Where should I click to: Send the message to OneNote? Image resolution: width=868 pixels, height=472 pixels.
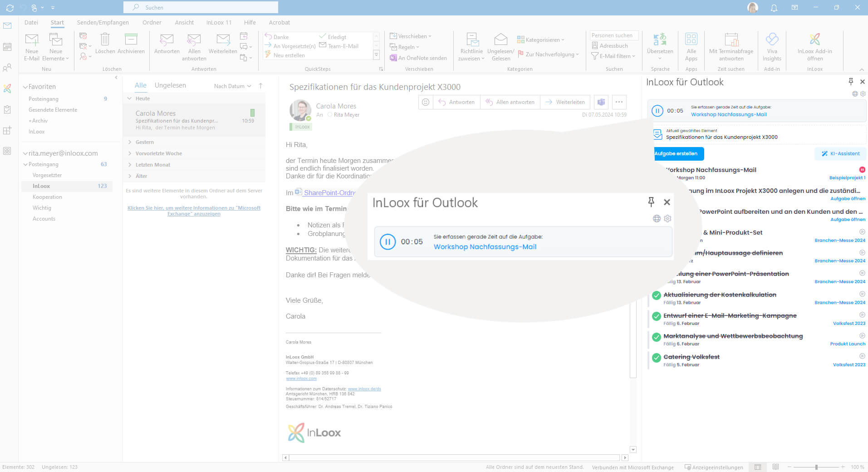pyautogui.click(x=418, y=58)
